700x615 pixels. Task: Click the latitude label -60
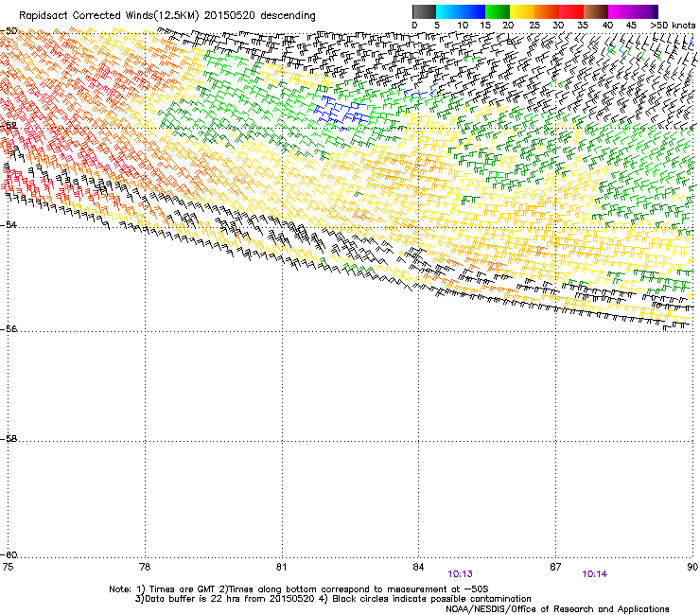click(9, 555)
